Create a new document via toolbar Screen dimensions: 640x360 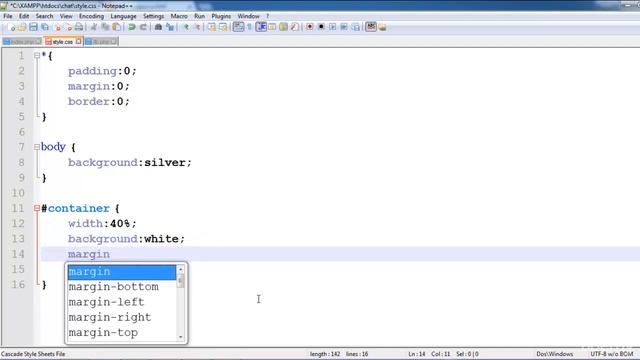point(11,27)
